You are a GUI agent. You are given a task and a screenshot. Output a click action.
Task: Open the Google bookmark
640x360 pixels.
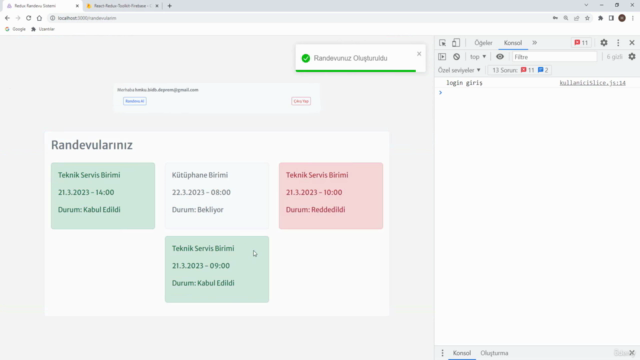coord(15,29)
